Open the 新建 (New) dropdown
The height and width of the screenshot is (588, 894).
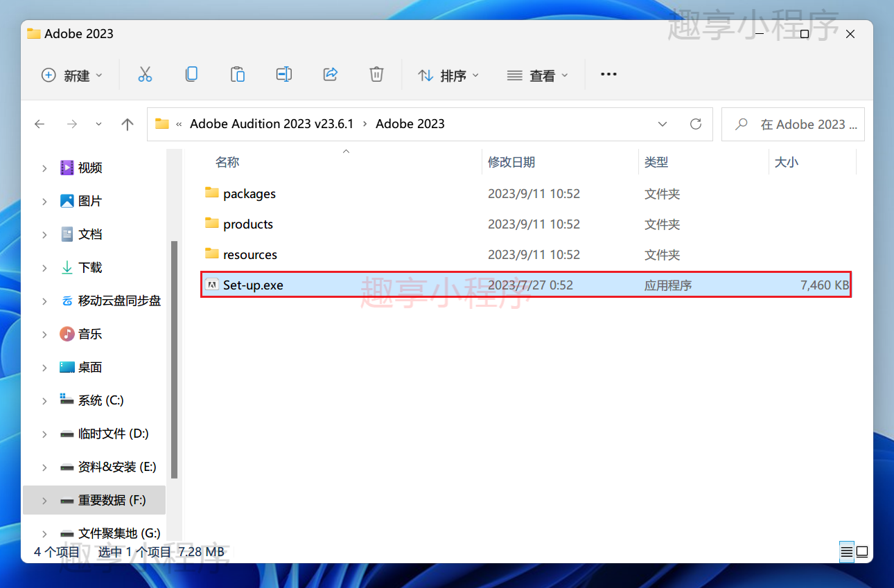[72, 75]
